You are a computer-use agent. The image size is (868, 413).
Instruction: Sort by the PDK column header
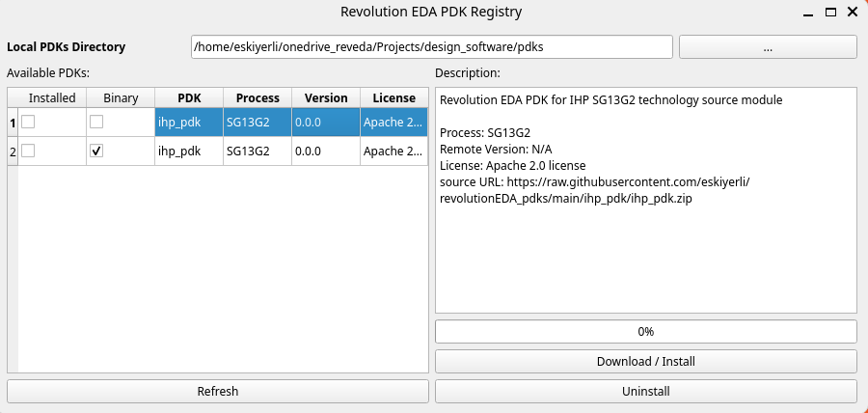click(x=189, y=98)
